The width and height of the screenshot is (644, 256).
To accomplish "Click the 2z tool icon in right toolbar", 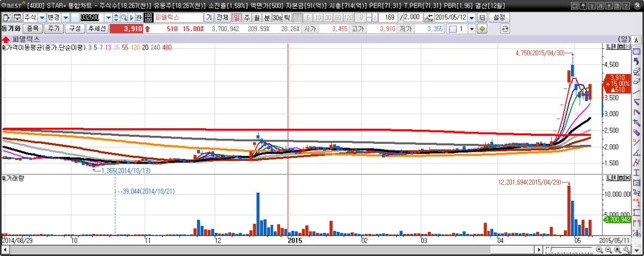I will point(636,192).
